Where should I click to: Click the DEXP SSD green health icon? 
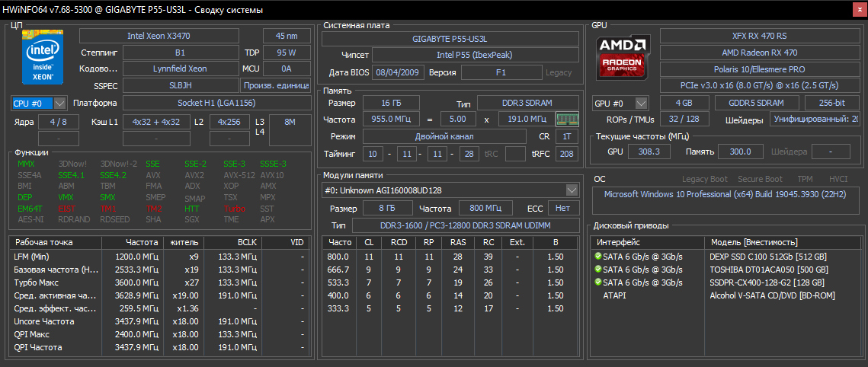pos(598,257)
